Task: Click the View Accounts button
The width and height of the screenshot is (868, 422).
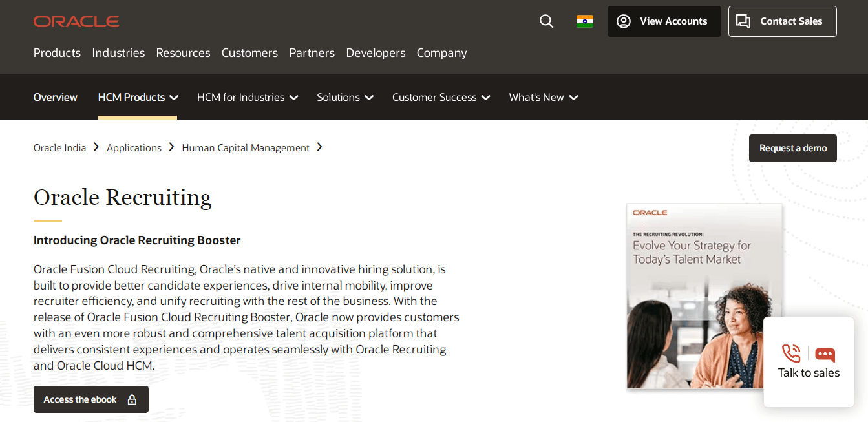Action: (664, 21)
